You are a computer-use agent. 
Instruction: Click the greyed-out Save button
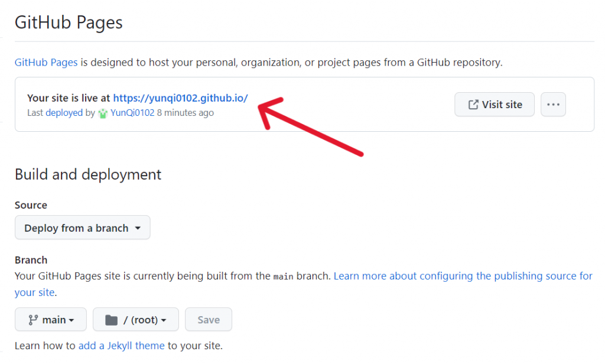click(x=209, y=320)
